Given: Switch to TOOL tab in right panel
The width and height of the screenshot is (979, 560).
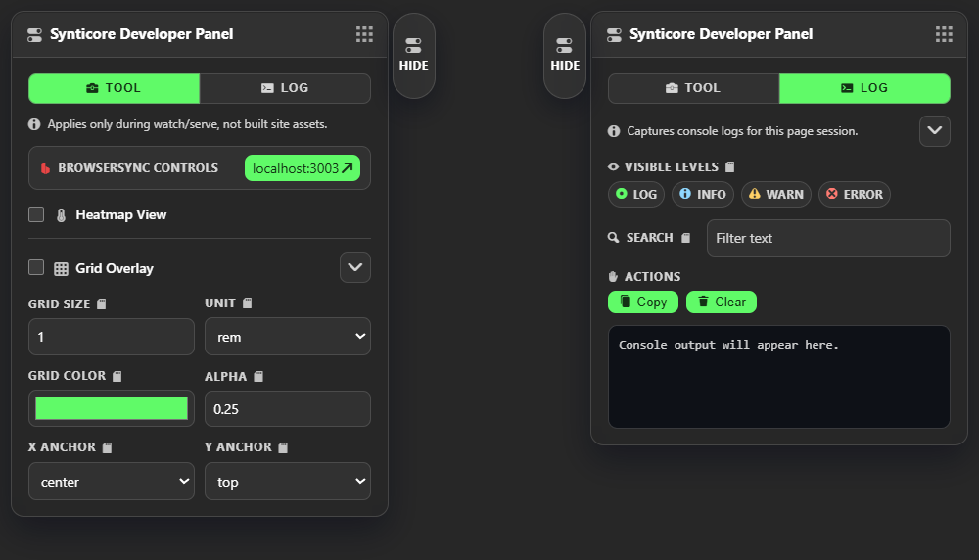Looking at the screenshot, I should (693, 88).
